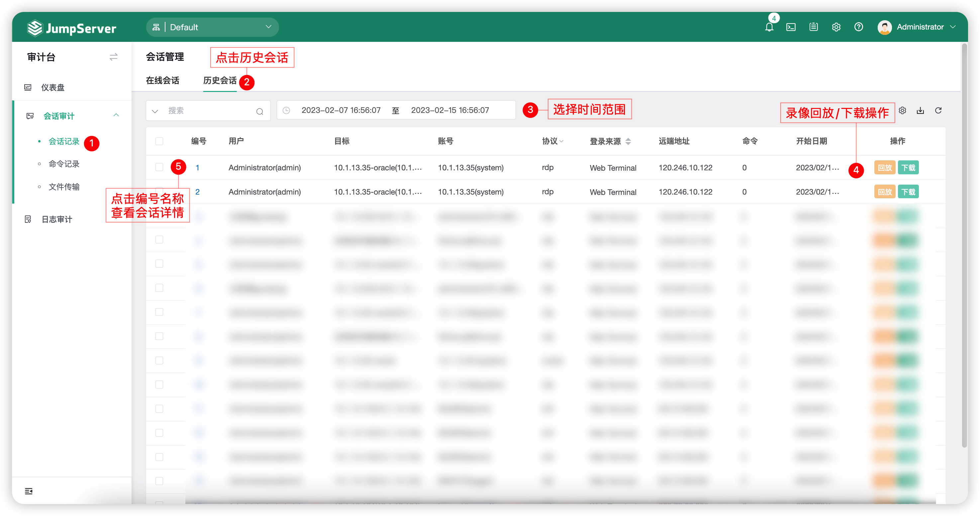
Task: Click the 搜索 search input field
Action: 208,111
